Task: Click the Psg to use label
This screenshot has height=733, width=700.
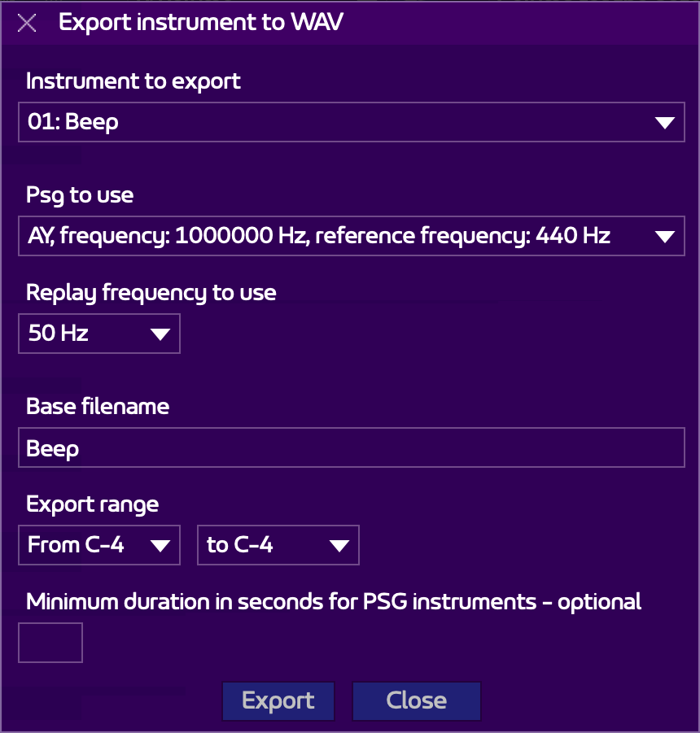Action: click(80, 195)
